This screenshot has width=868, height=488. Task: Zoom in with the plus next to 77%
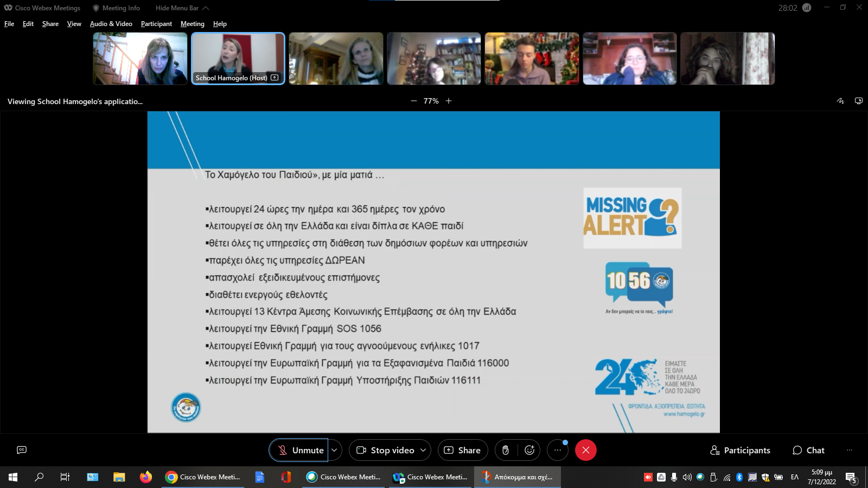click(x=449, y=101)
